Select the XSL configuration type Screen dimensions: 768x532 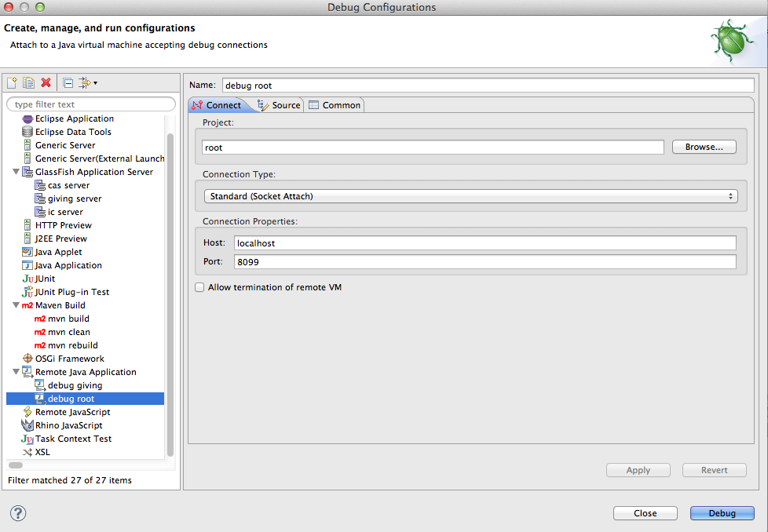pyautogui.click(x=42, y=452)
